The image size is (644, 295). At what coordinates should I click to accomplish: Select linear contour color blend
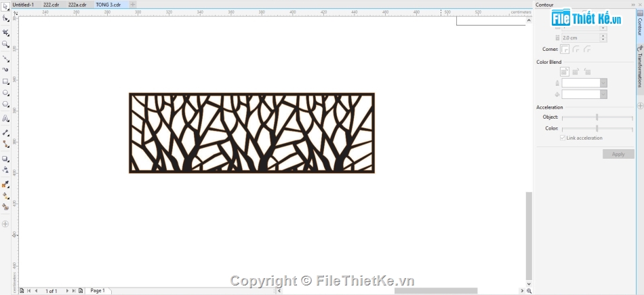point(565,71)
